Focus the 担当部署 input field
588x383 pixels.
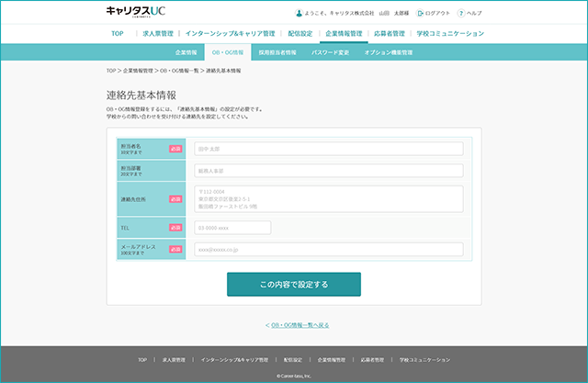329,171
